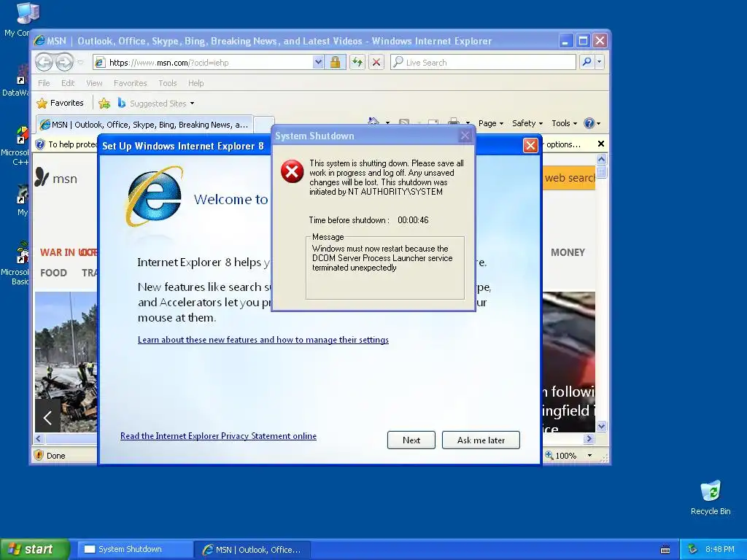This screenshot has width=747, height=560.
Task: Click the Forward navigation arrow in Internet Explorer
Action: point(65,63)
